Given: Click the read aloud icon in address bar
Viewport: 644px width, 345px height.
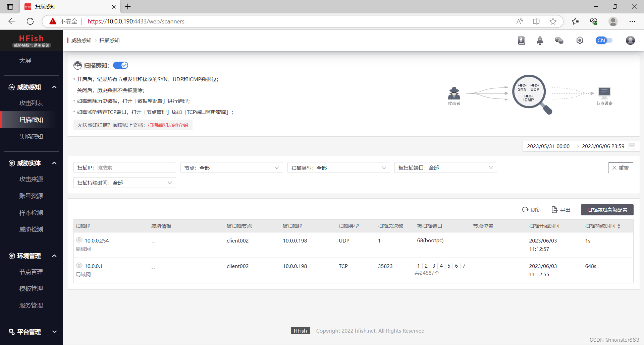Looking at the screenshot, I should point(520,21).
